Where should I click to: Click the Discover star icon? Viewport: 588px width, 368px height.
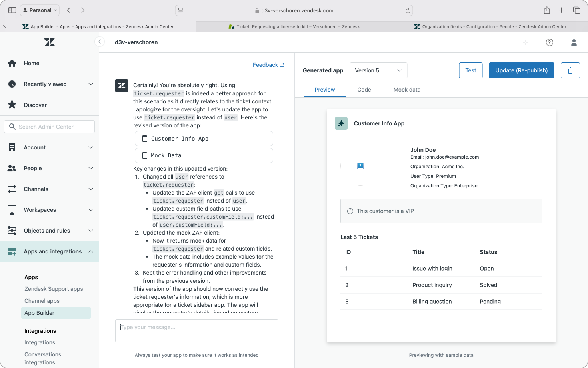click(12, 105)
